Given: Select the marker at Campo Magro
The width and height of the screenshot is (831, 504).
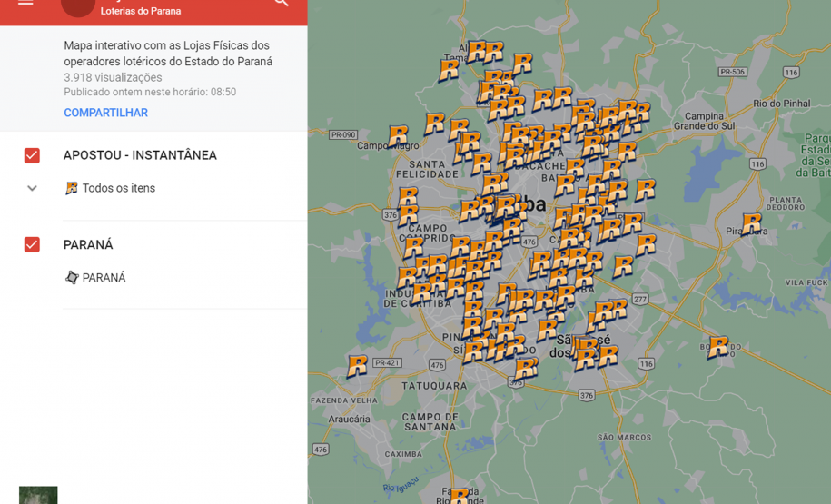Looking at the screenshot, I should coord(398,136).
